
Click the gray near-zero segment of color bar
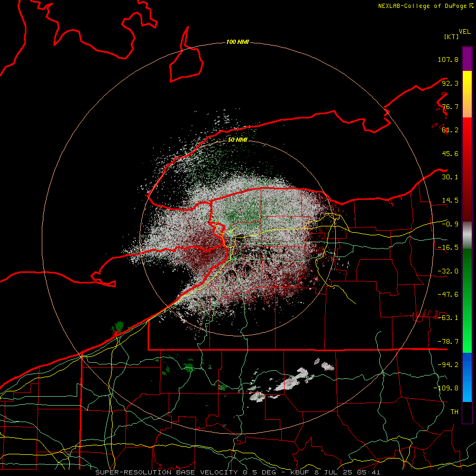coord(467,235)
